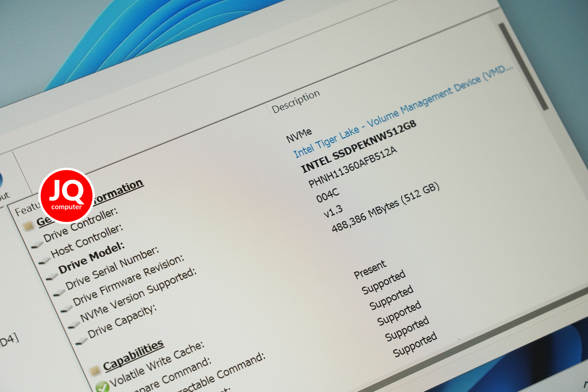Click the folder icon beside Capabilities heading
Screen dimensions: 588x392
point(95,371)
